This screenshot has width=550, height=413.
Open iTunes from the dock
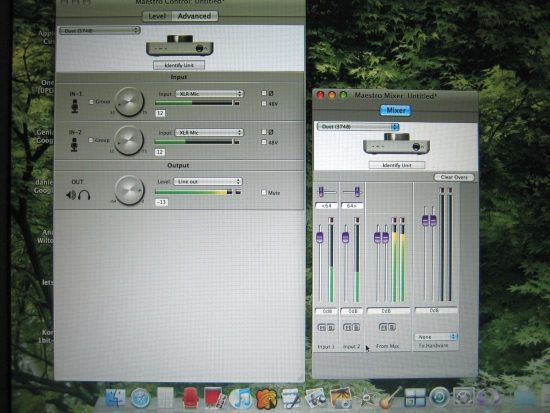[x=241, y=399]
